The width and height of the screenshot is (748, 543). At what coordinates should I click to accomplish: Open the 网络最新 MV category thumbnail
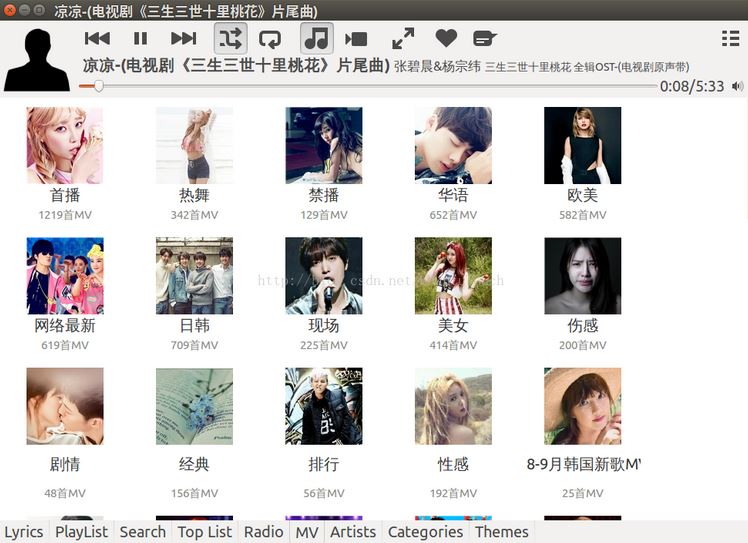tap(65, 276)
